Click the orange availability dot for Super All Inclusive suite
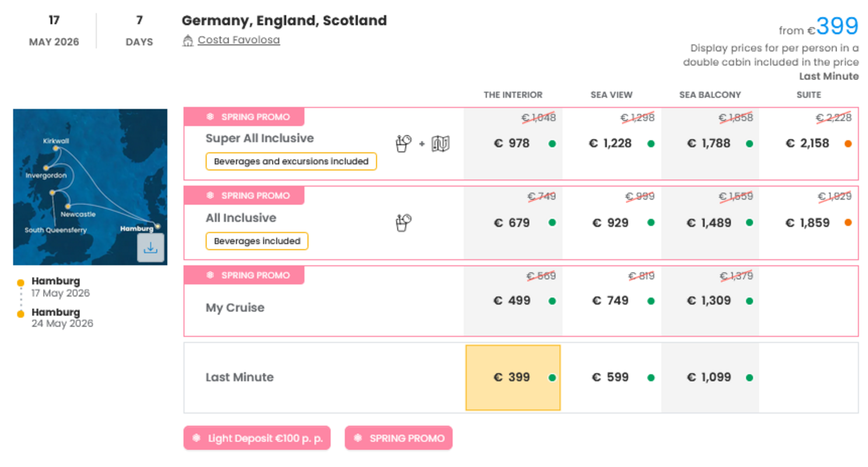Viewport: 868px width, 467px height. pos(848,144)
